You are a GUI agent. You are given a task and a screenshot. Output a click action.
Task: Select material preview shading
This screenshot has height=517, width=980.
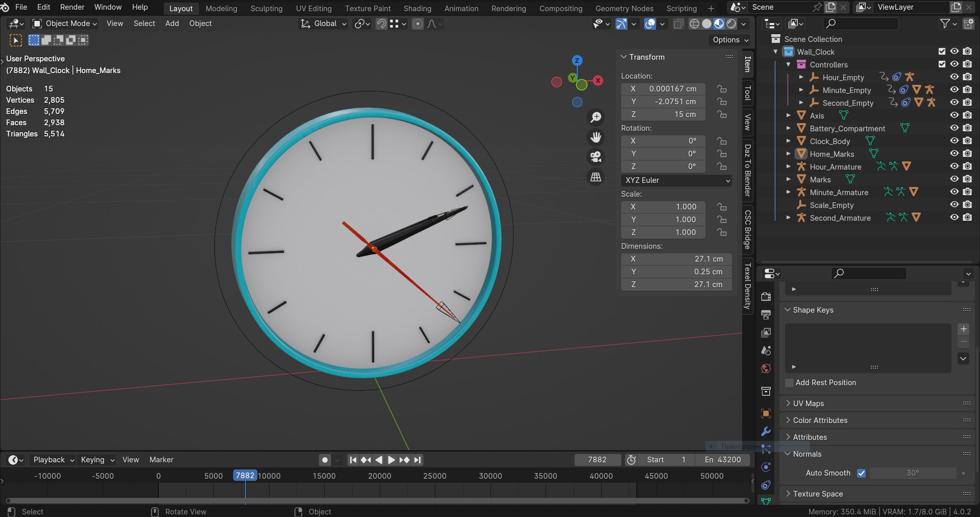(x=719, y=24)
